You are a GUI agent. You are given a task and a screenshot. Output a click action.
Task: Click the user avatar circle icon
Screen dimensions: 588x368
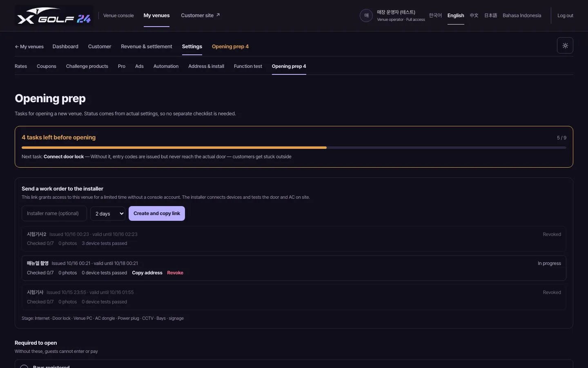366,16
